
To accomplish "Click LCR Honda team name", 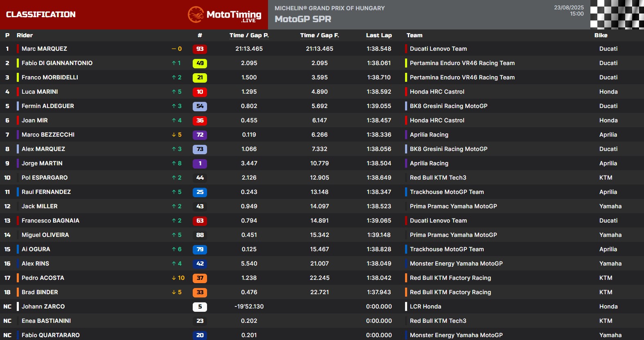I will [x=426, y=306].
